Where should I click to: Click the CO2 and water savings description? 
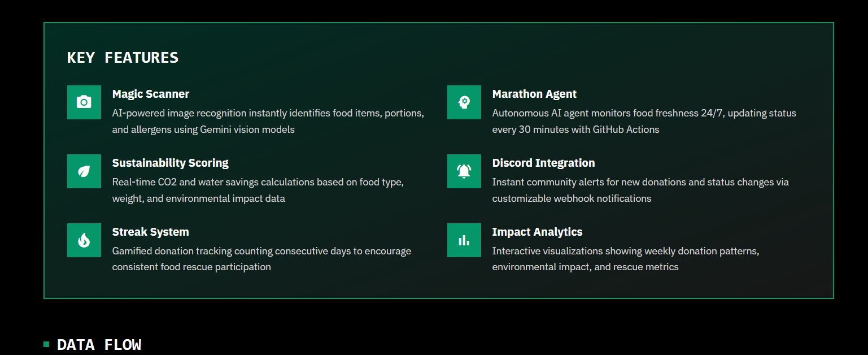(258, 190)
